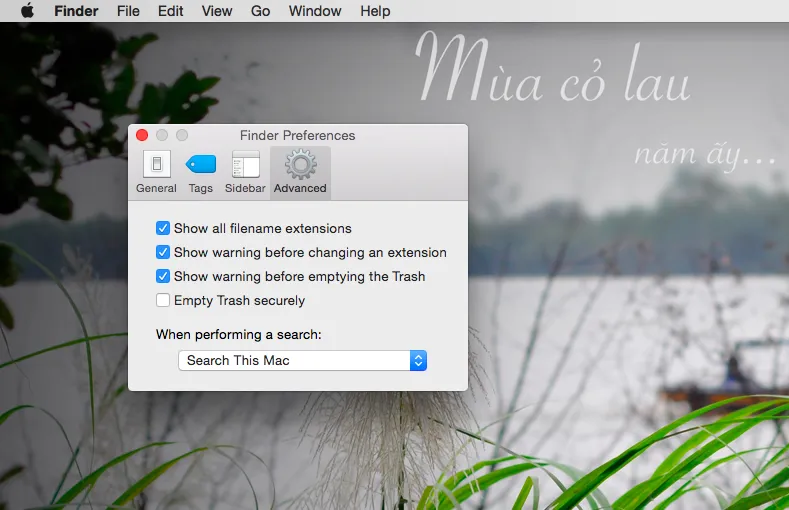
Task: Switch to the Sidebar preferences pane
Action: [245, 171]
